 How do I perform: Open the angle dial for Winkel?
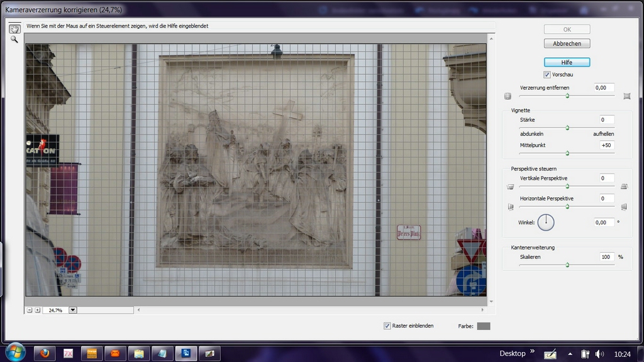point(546,222)
